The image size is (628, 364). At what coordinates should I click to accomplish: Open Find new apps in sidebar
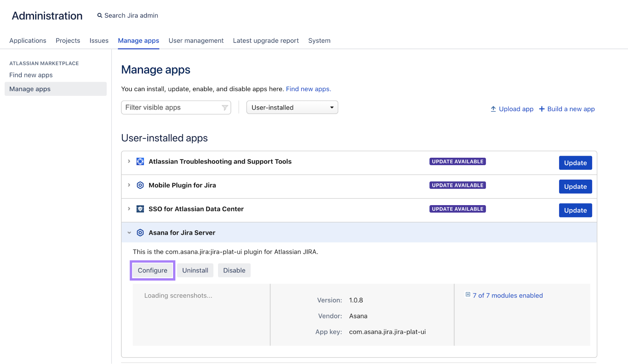(x=31, y=75)
